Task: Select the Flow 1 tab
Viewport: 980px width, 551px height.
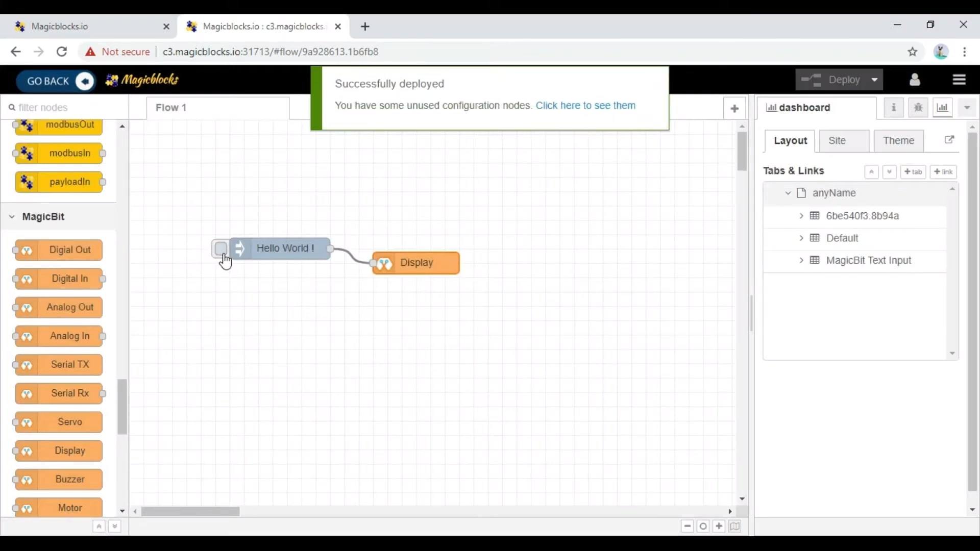Action: click(x=218, y=108)
